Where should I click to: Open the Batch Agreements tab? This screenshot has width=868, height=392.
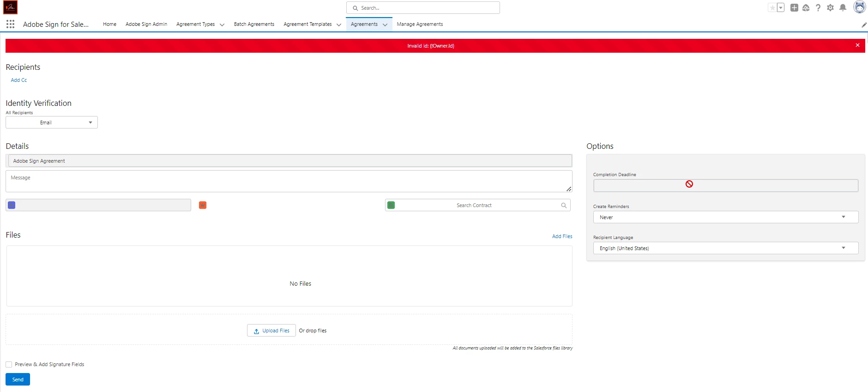pos(254,24)
